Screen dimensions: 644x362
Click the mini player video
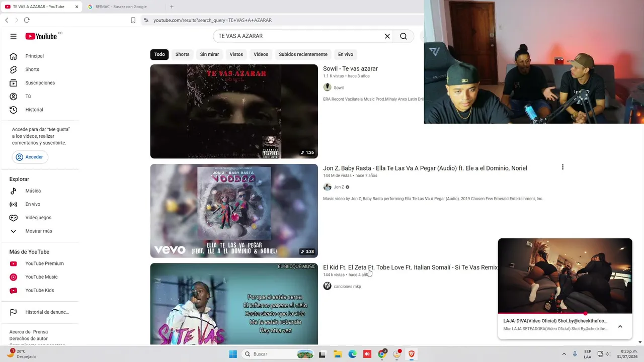pyautogui.click(x=565, y=276)
